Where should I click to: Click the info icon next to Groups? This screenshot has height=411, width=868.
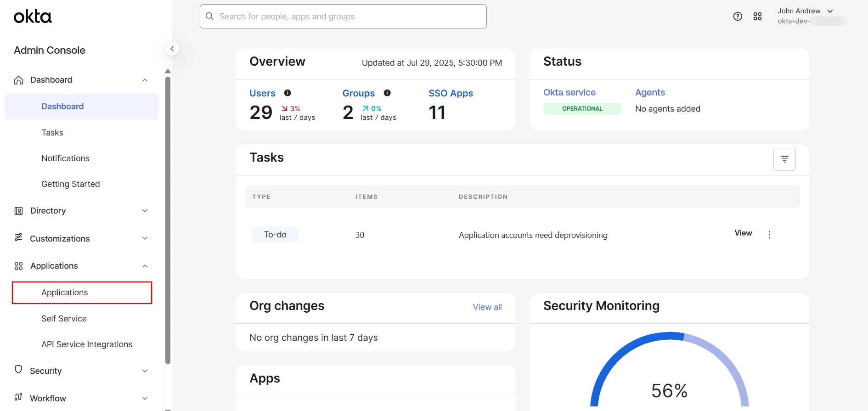tap(387, 93)
